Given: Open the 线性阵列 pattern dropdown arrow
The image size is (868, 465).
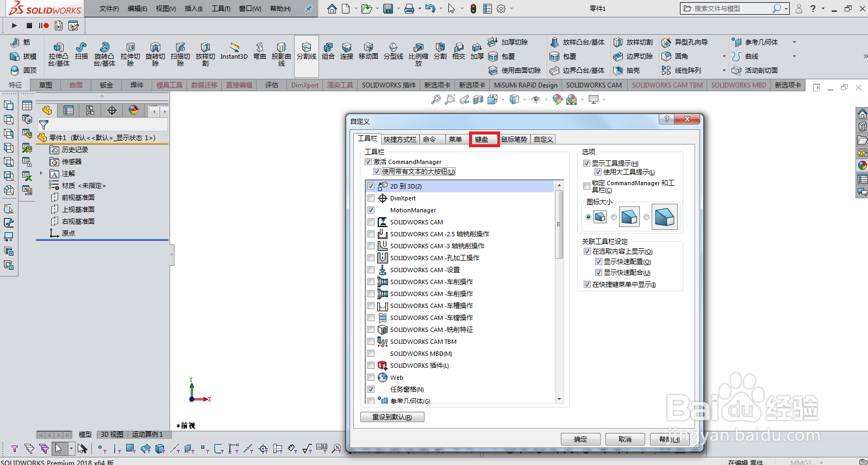Looking at the screenshot, I should (x=724, y=71).
